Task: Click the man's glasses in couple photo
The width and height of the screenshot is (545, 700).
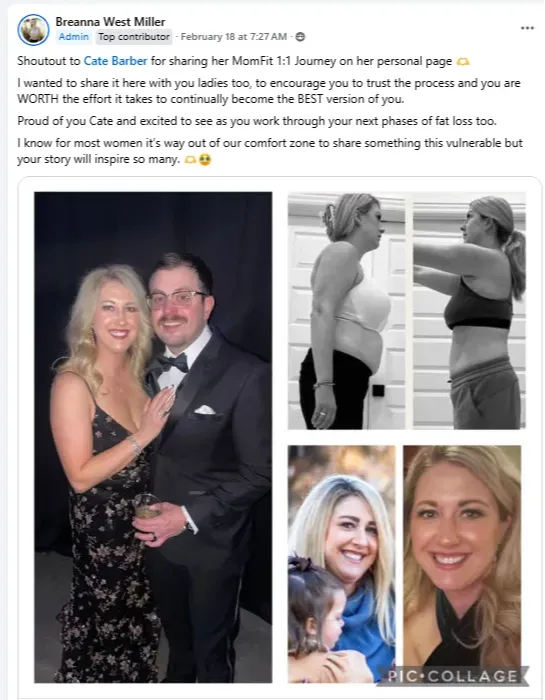Action: (x=177, y=299)
